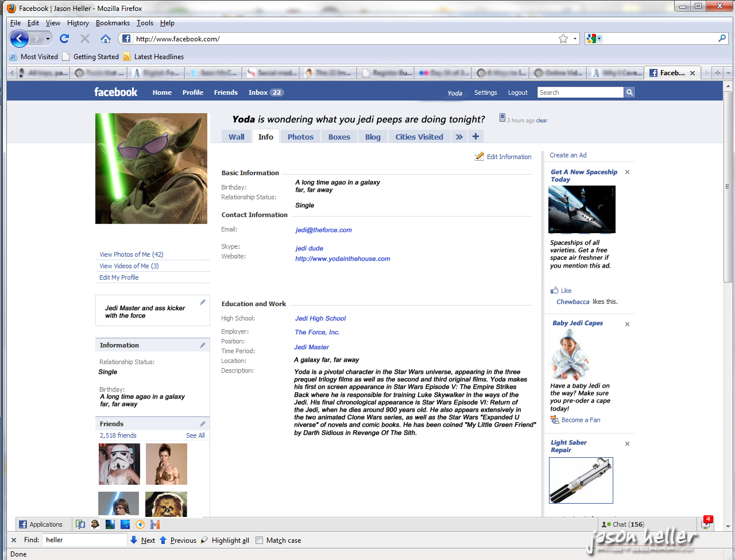Screen dimensions: 735x560
Task: Click the plus icon to add profile tab
Action: 475,137
